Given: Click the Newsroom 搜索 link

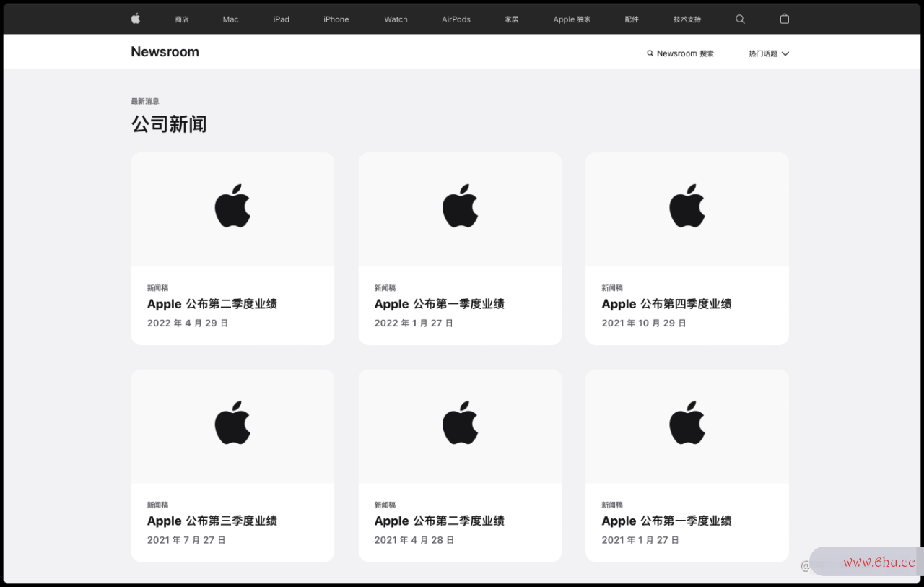Looking at the screenshot, I should [x=681, y=53].
